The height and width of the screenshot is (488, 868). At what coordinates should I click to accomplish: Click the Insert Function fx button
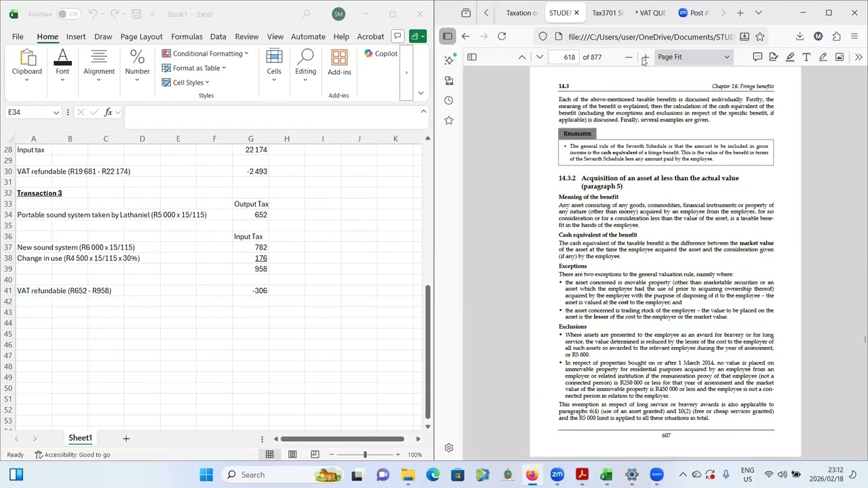[x=108, y=113]
